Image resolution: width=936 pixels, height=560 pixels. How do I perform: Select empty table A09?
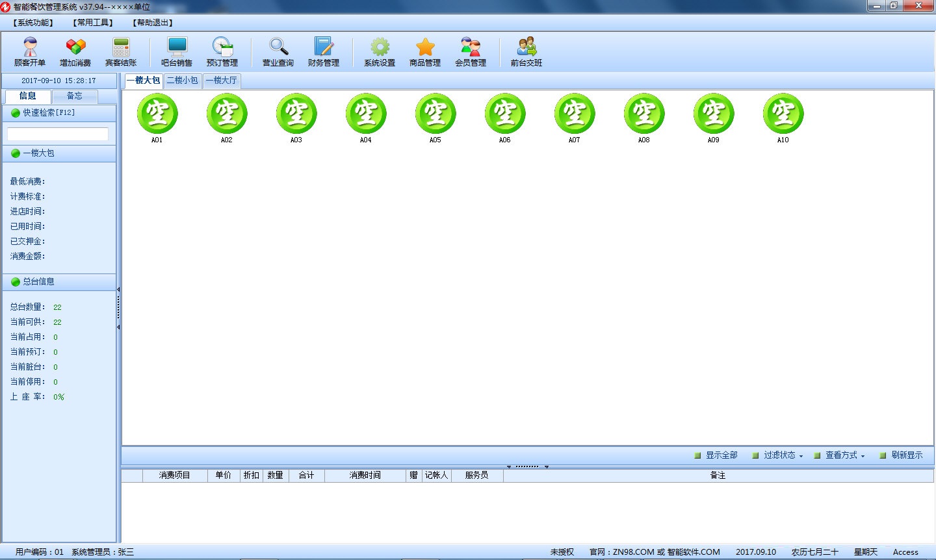714,118
